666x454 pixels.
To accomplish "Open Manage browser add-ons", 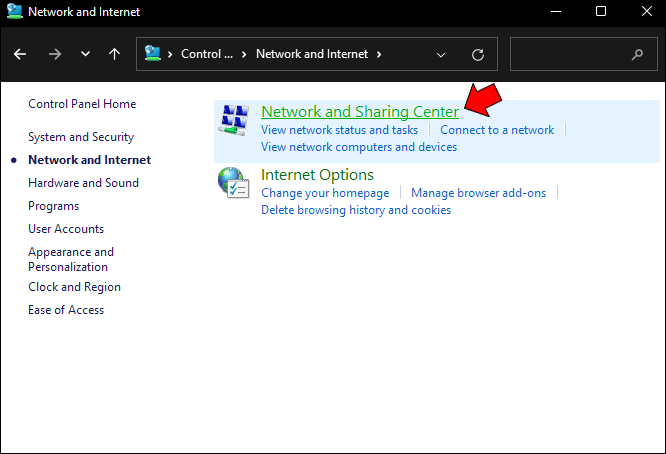I will click(478, 193).
